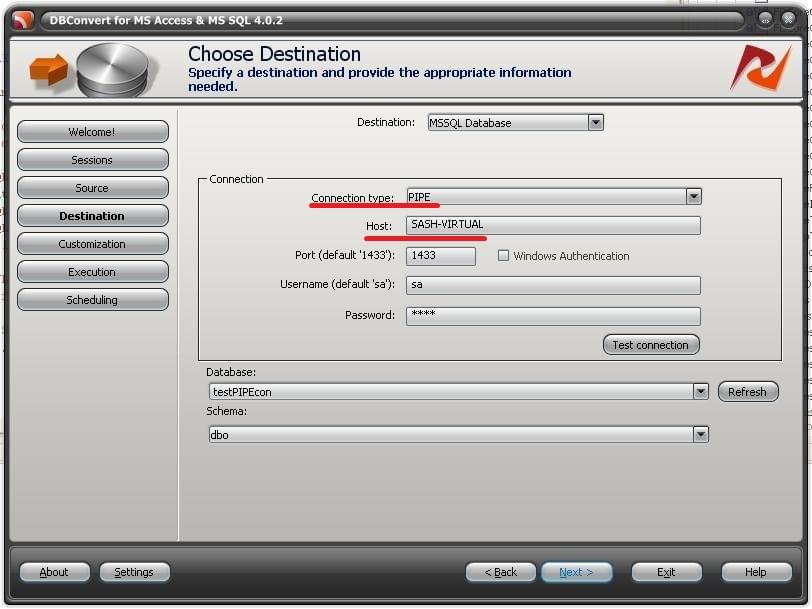Open the About dialog

pos(54,572)
